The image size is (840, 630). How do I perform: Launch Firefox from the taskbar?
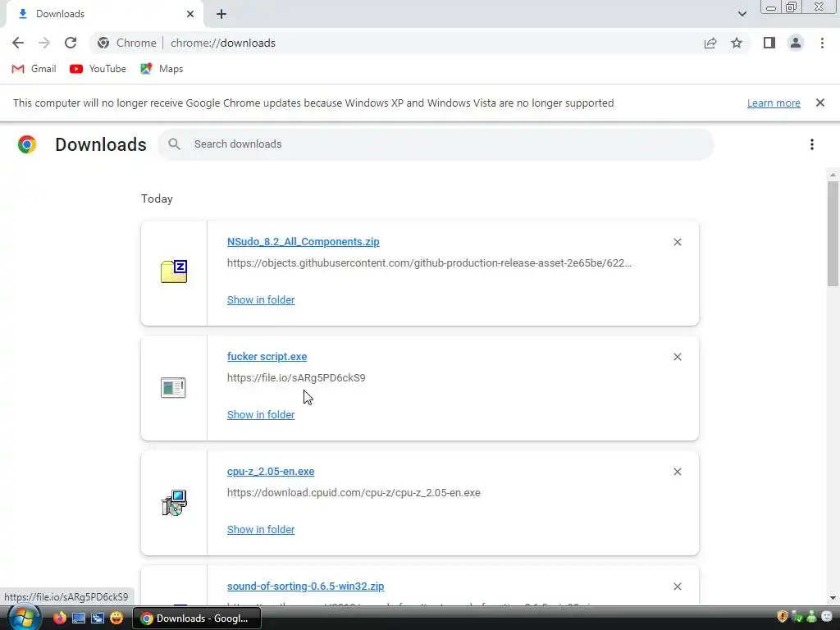59,619
